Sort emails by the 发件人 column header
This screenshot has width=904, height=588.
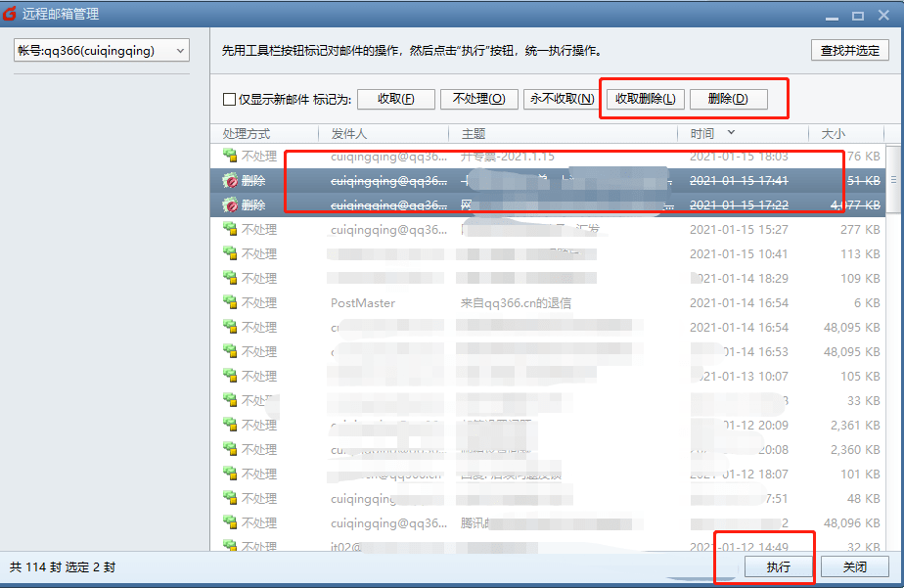point(348,134)
